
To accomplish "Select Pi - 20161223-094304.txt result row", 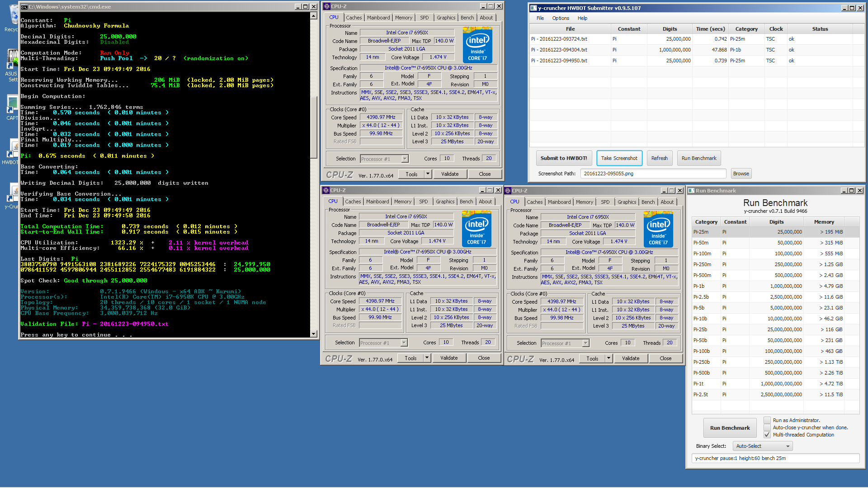I will tap(698, 50).
